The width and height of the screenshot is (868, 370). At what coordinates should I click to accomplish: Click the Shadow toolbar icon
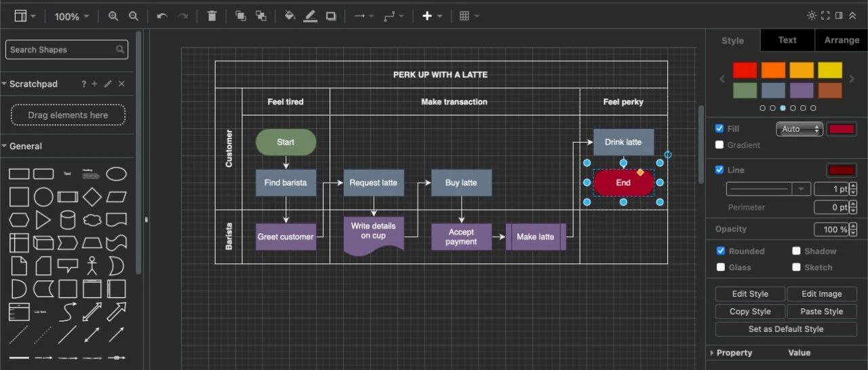(x=331, y=16)
